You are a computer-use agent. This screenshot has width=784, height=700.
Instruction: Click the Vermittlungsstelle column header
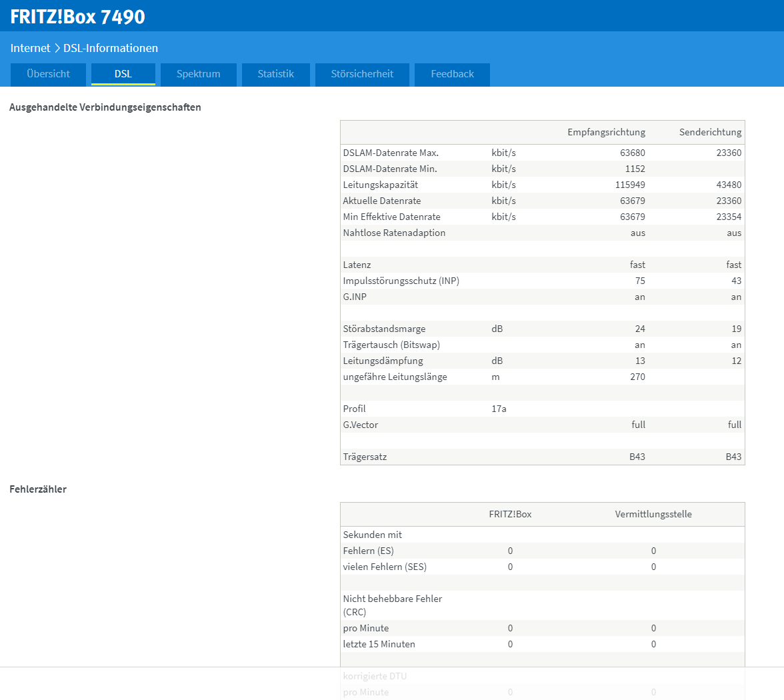tap(653, 514)
